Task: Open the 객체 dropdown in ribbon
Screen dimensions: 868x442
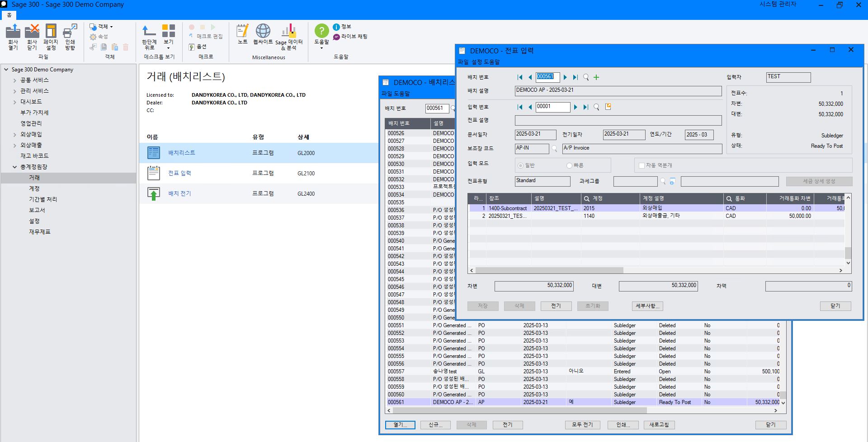Action: tap(101, 27)
